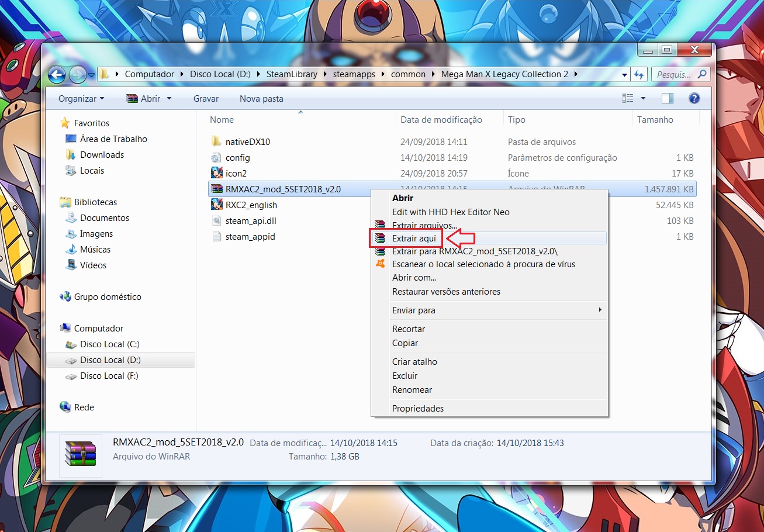This screenshot has height=532, width=764.
Task: Create a folder with Nova pasta
Action: (261, 99)
